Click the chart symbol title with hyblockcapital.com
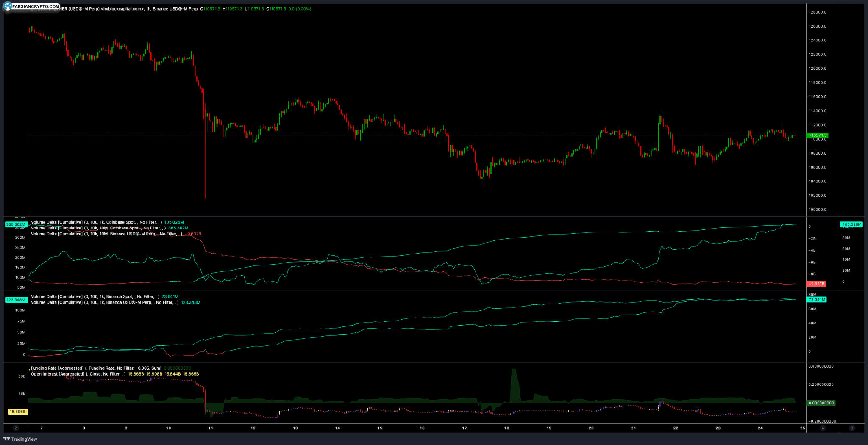The width and height of the screenshot is (868, 445). point(114,9)
